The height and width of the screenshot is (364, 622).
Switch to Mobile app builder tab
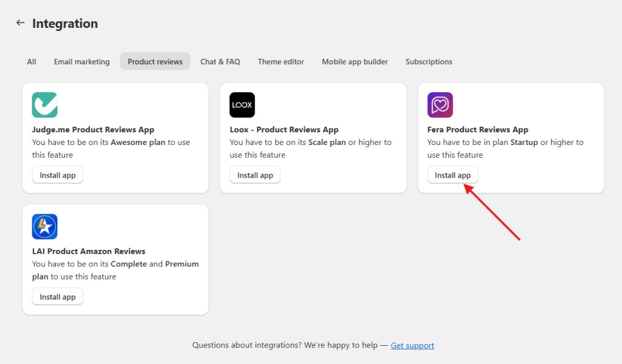pos(355,61)
